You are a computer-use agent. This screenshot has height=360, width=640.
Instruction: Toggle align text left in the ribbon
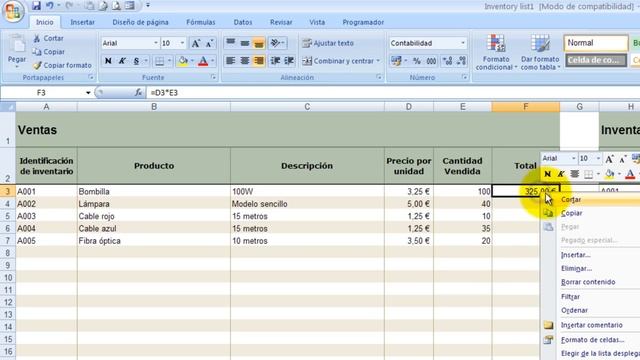231,61
